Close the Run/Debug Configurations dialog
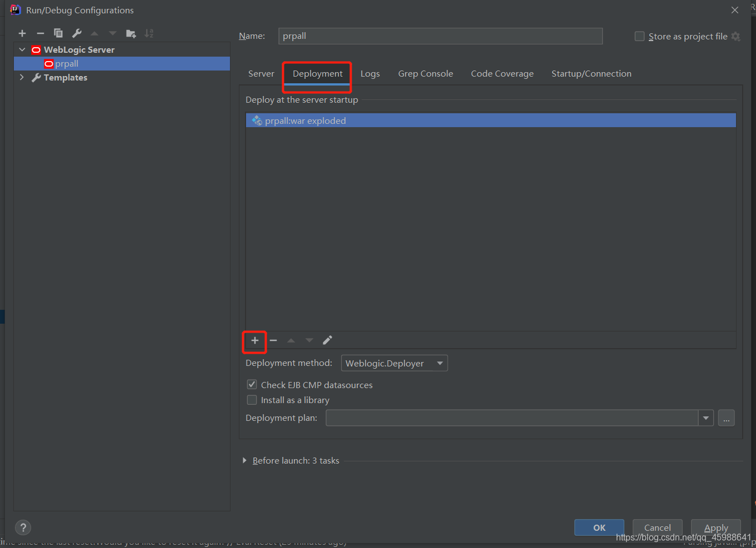Screen dimensions: 756x548 [735, 10]
